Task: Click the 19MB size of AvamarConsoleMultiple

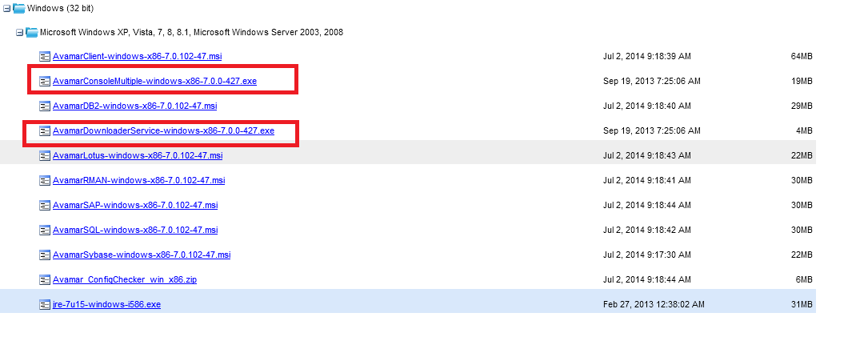Action: click(x=802, y=82)
